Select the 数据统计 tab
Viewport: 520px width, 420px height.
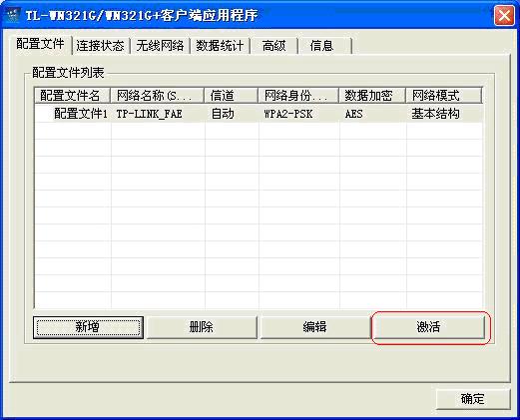(220, 46)
